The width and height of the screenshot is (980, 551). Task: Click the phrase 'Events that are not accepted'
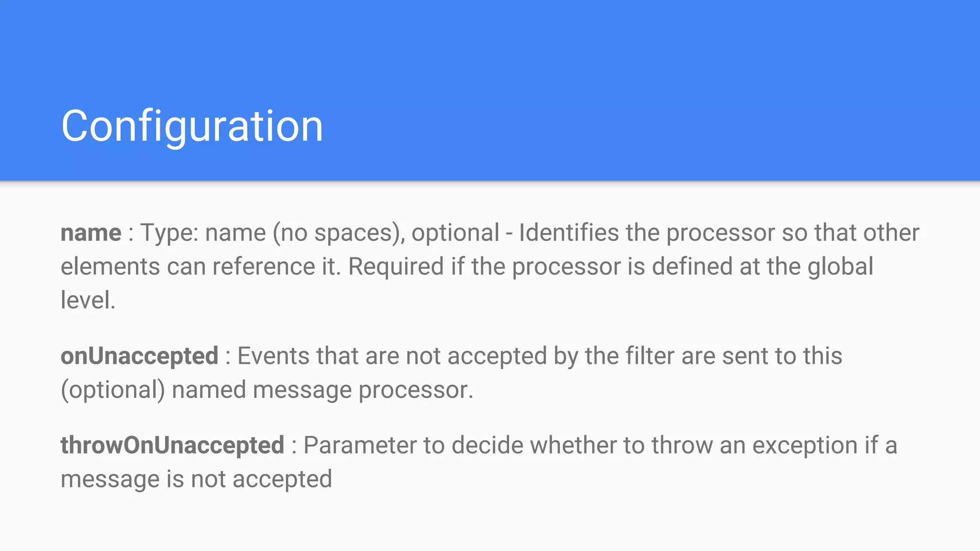(392, 356)
